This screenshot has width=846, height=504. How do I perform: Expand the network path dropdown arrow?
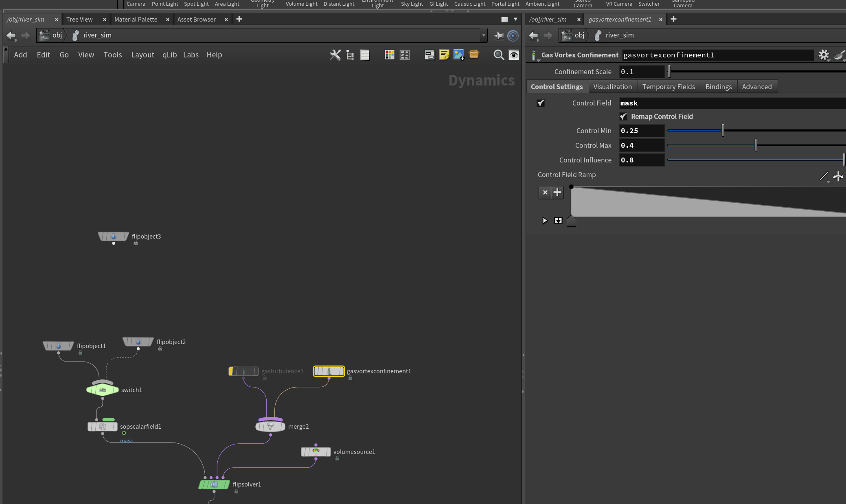click(484, 35)
